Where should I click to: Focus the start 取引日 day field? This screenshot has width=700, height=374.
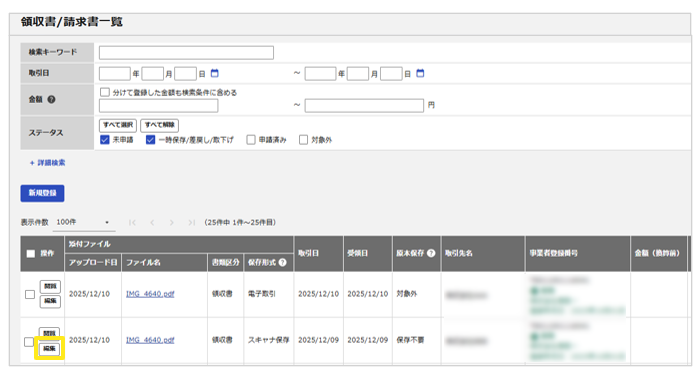(186, 74)
